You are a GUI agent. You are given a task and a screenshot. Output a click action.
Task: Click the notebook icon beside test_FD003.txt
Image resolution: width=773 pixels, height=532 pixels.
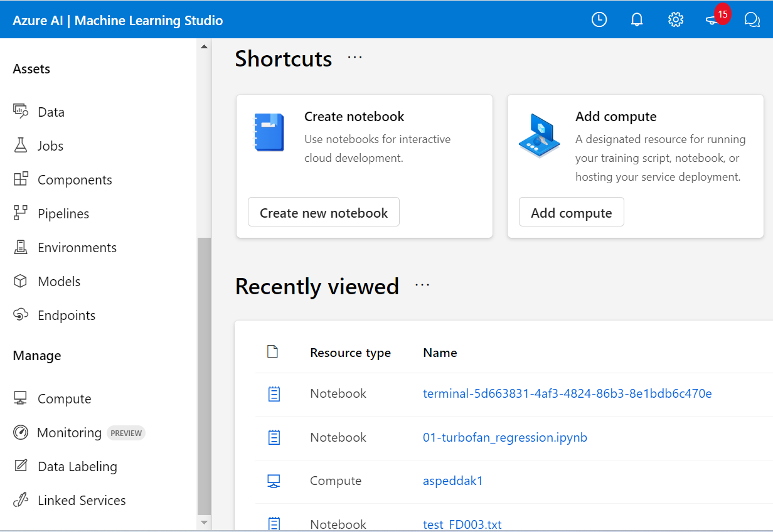[274, 524]
